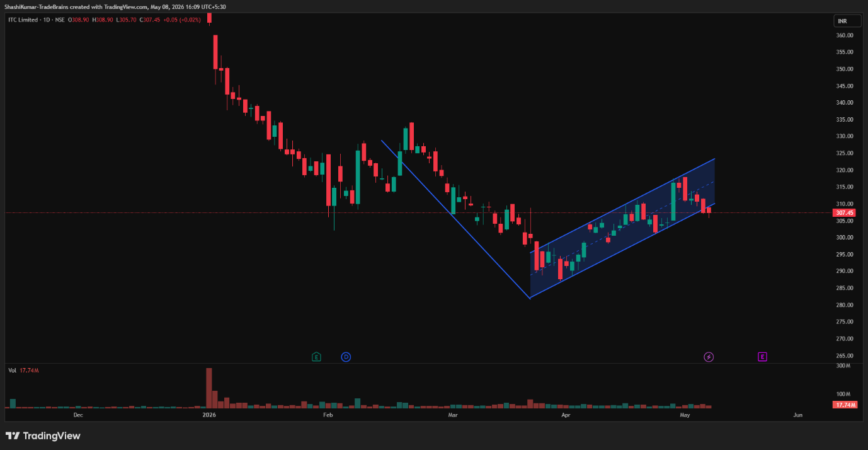Click the Jun label on the time axis
868x450 pixels.
(x=798, y=415)
